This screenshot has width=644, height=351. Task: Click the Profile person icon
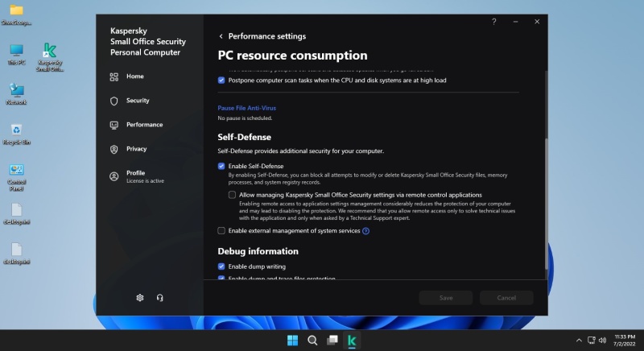[114, 176]
